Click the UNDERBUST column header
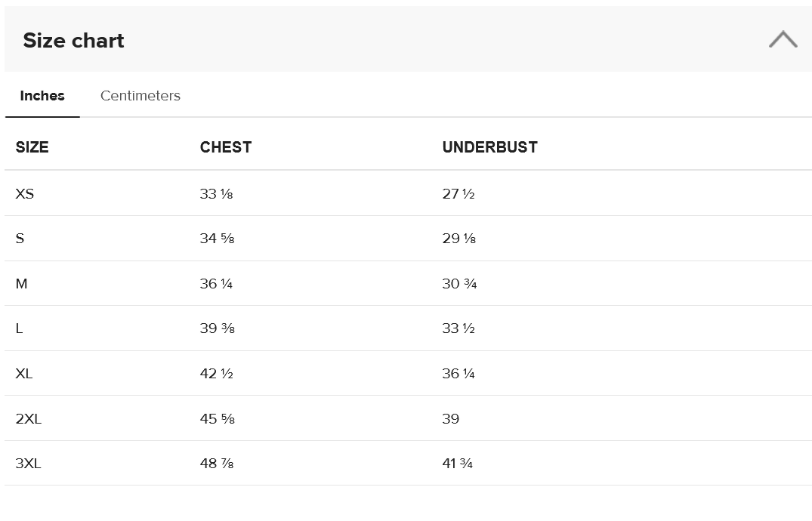This screenshot has width=812, height=521. coord(489,147)
